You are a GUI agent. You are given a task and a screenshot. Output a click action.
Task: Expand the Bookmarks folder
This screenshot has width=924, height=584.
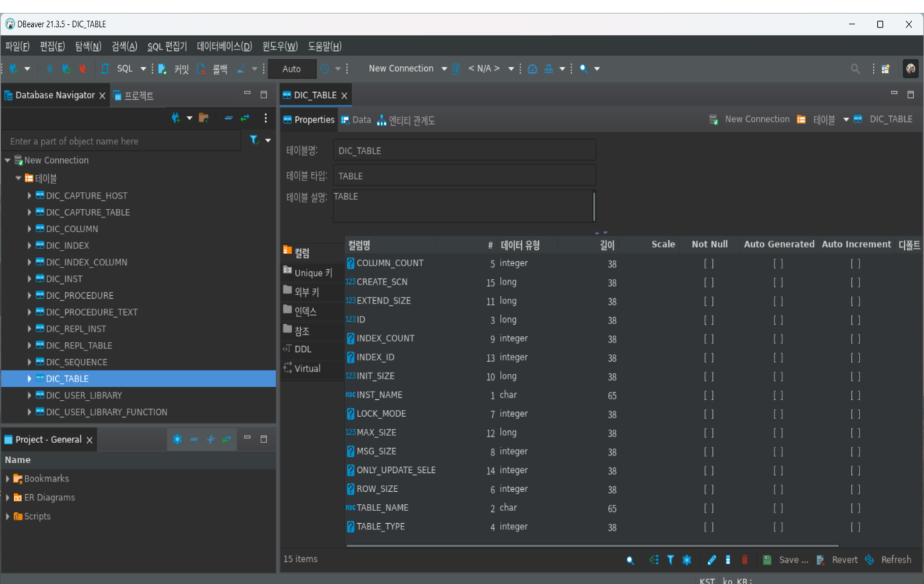click(x=8, y=479)
